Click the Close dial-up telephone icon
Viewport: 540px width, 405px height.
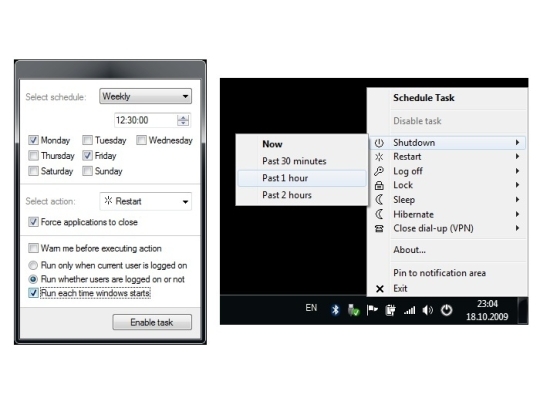379,228
